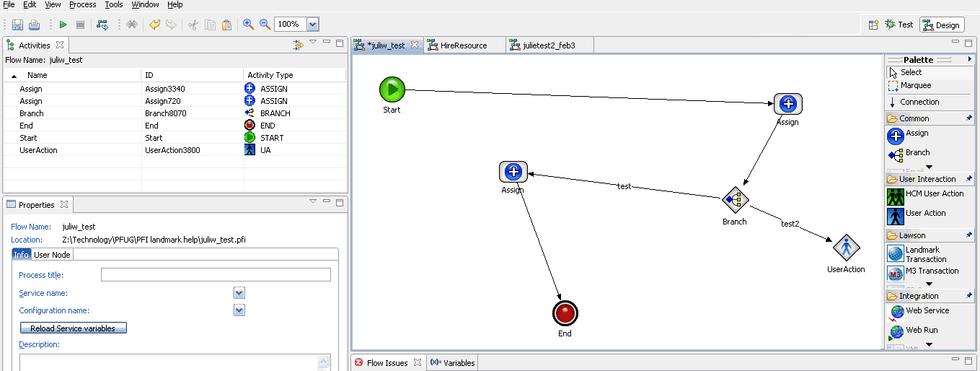This screenshot has height=371, width=980.
Task: Select the Web Service palette tool
Action: click(x=926, y=311)
